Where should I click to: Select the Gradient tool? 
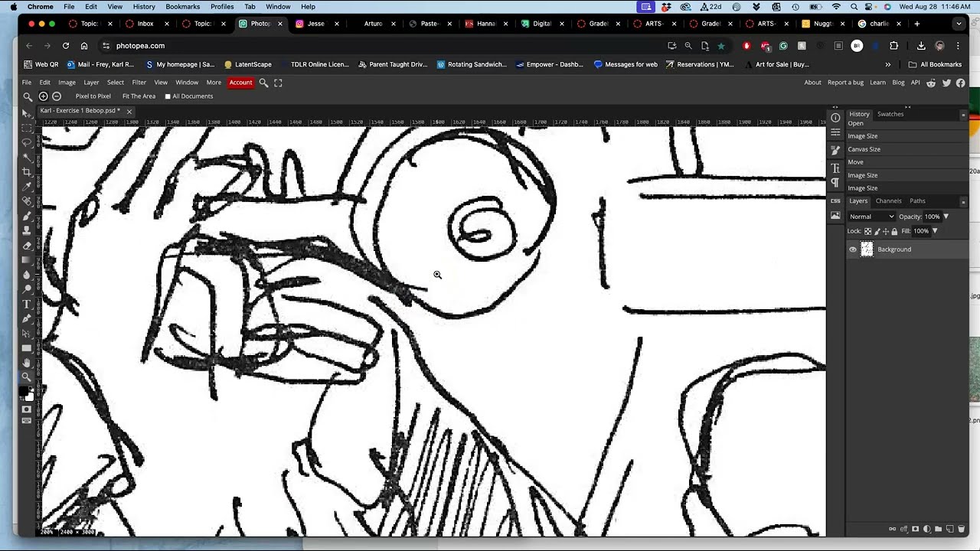(27, 259)
